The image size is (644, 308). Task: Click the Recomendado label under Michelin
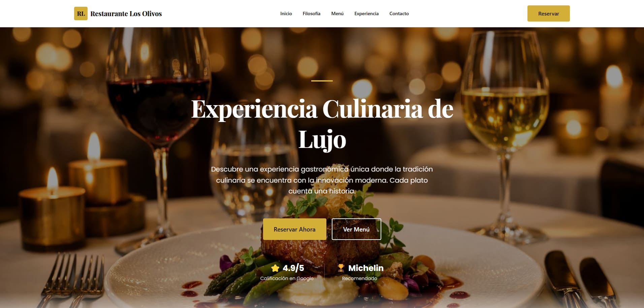359,278
